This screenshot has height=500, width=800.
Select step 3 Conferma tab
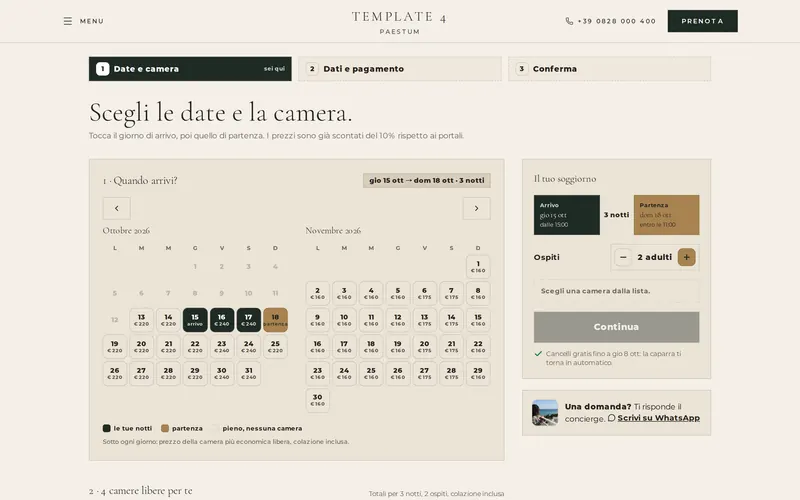(x=610, y=69)
